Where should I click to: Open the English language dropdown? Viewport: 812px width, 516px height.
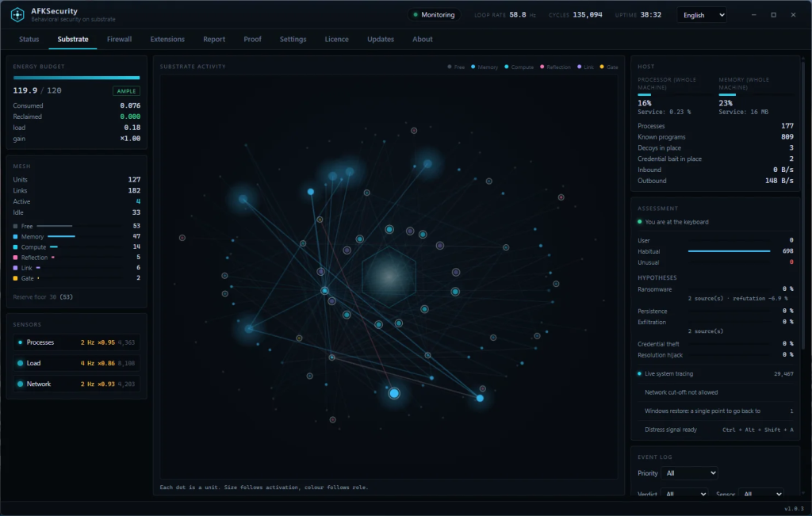(x=702, y=15)
